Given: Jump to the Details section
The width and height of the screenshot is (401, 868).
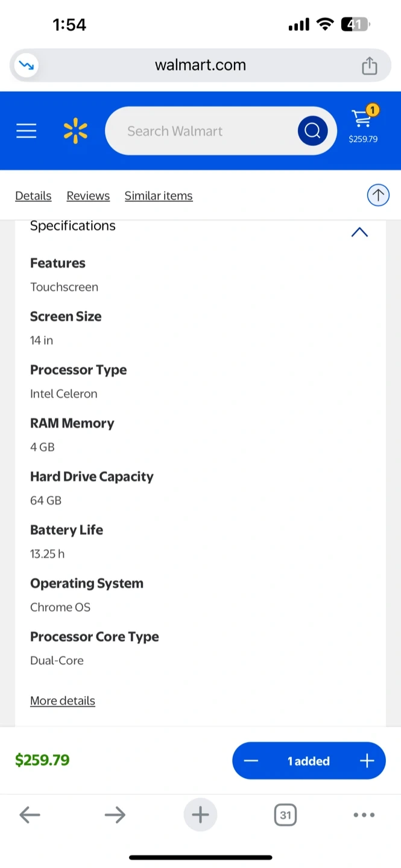Looking at the screenshot, I should click(x=33, y=196).
